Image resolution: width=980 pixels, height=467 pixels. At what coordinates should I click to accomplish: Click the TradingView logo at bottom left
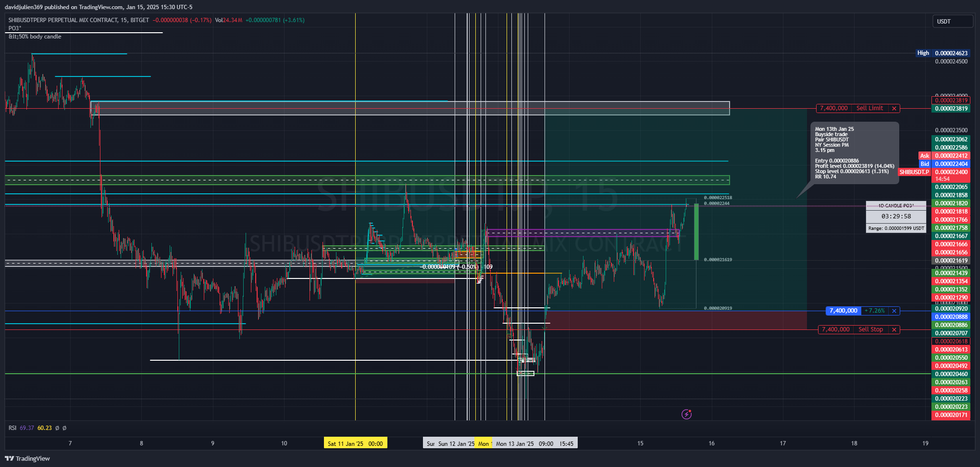[27, 458]
